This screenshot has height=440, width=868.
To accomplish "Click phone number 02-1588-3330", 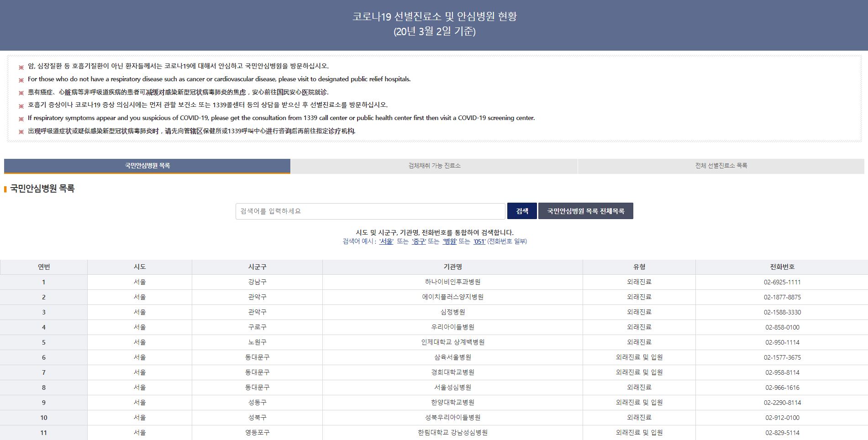I will coord(782,312).
